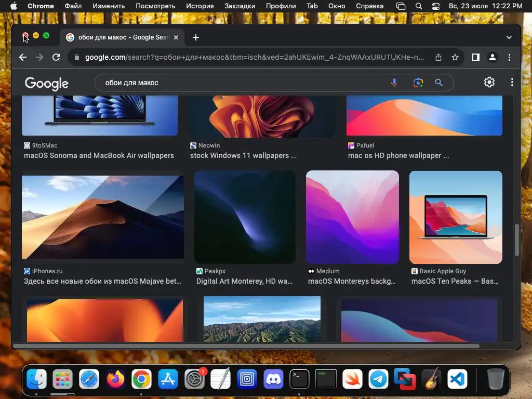Bookmark this page with the star icon
The height and width of the screenshot is (399, 532).
(455, 57)
